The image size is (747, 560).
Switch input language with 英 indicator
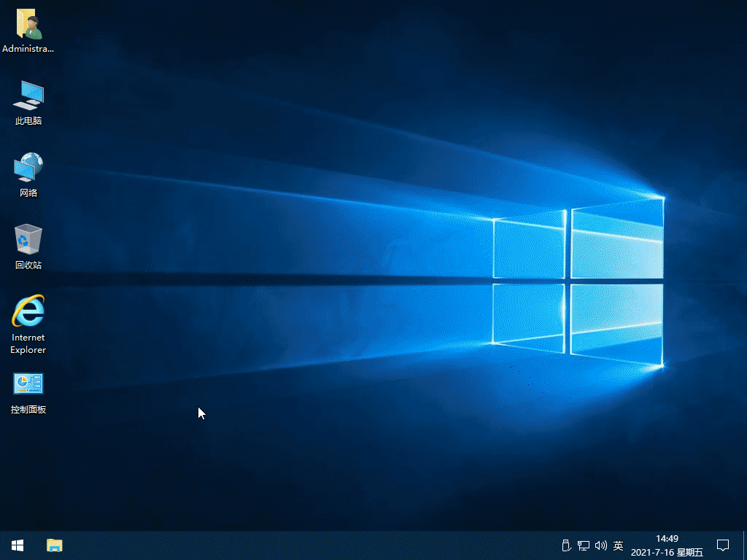pos(619,545)
